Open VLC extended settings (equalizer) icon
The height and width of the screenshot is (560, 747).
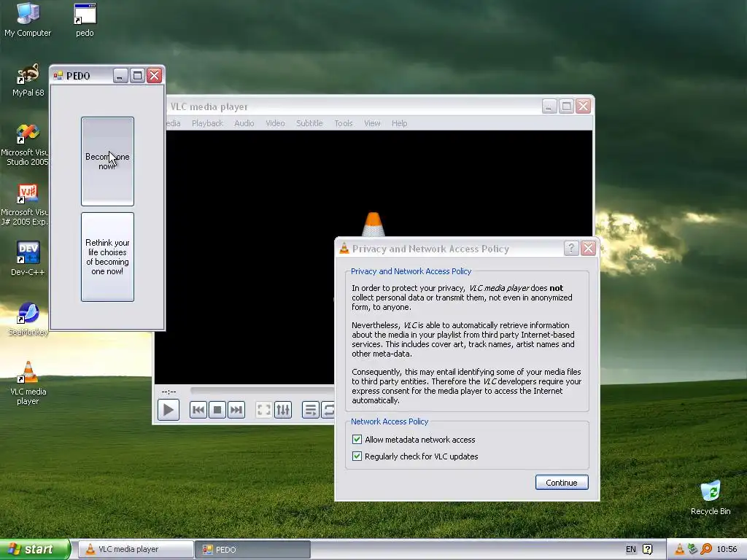[x=283, y=410]
